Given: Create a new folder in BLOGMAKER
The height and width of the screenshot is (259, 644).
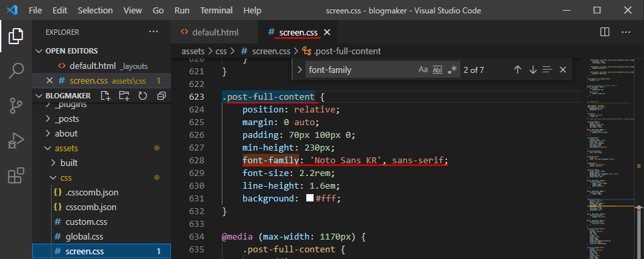Looking at the screenshot, I should (124, 96).
